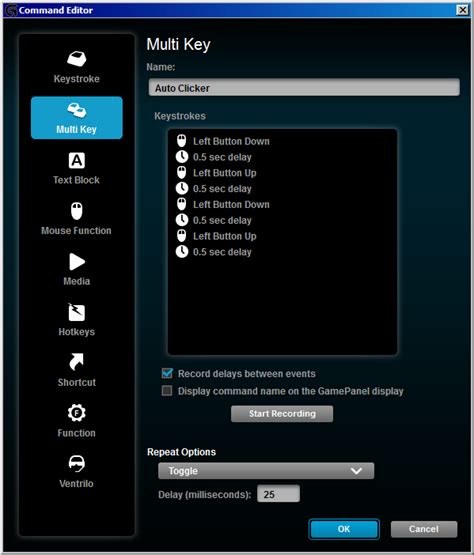Click the clock icon of the third 0.5 sec delay
This screenshot has height=555, width=474.
[x=182, y=220]
